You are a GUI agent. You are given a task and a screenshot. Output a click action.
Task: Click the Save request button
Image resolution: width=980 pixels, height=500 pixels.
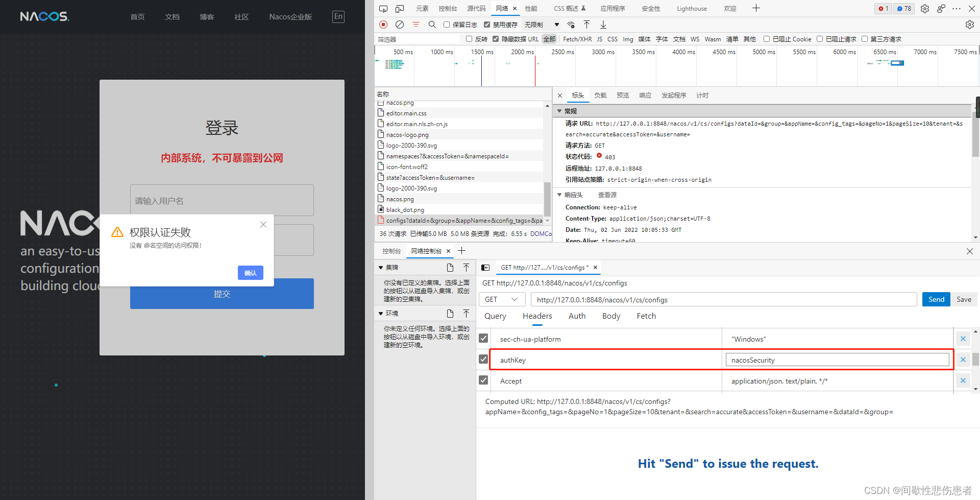pyautogui.click(x=964, y=299)
